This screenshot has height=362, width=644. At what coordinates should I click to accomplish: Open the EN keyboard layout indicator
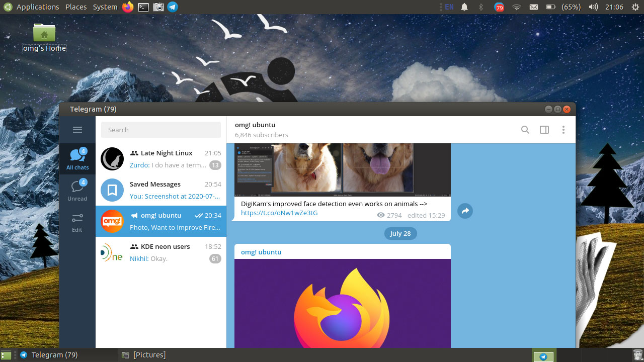[x=449, y=7]
